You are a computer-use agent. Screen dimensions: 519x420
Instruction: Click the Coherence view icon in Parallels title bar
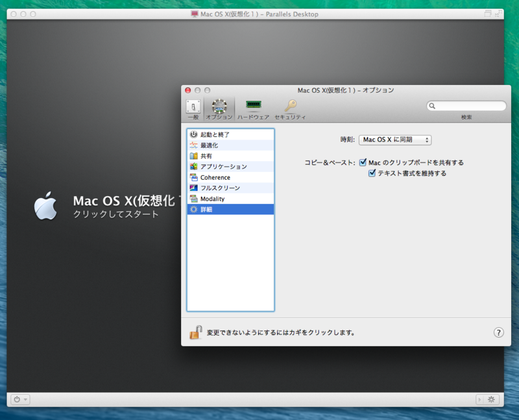(488, 14)
